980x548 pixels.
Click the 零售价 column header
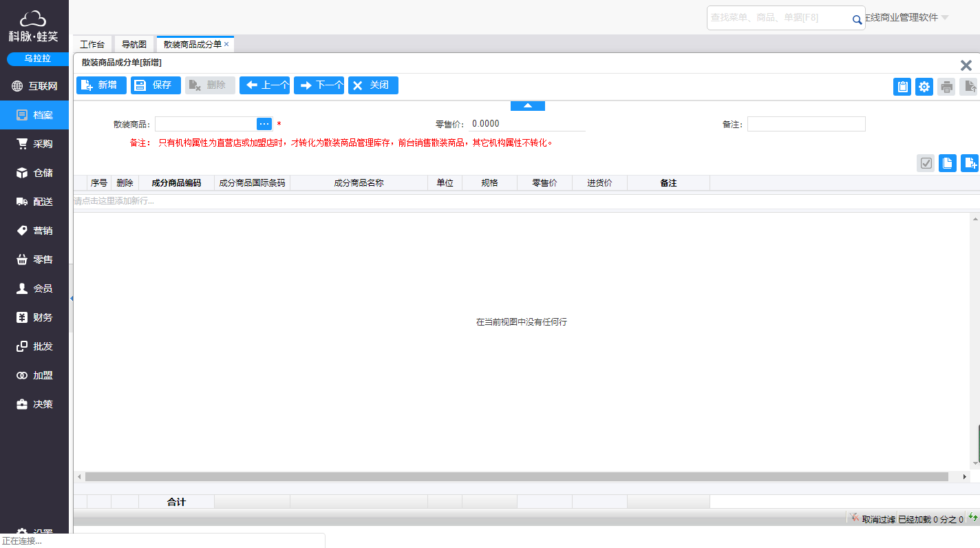544,183
